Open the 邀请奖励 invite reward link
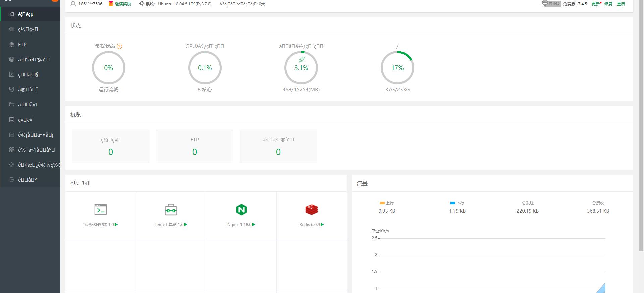644x293 pixels. (x=123, y=4)
